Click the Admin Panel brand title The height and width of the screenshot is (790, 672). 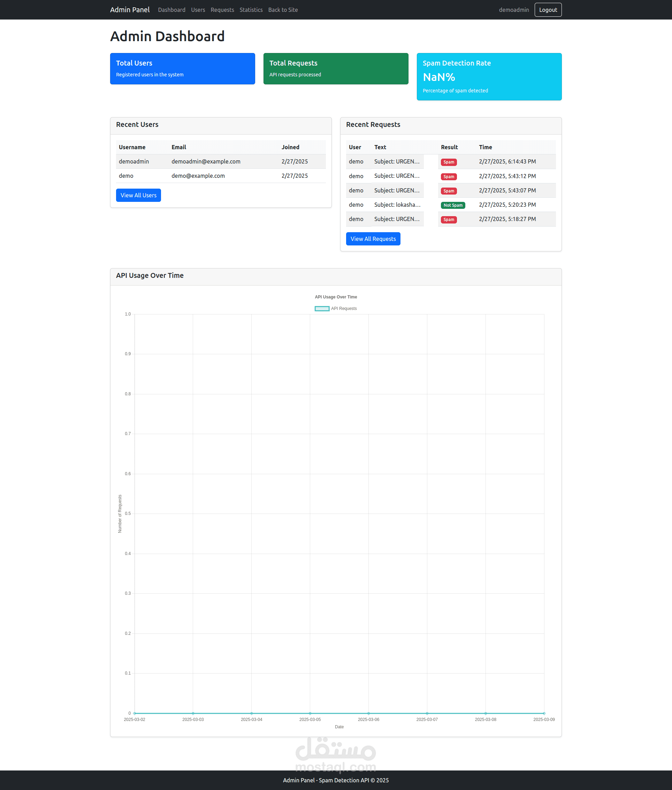tap(130, 10)
